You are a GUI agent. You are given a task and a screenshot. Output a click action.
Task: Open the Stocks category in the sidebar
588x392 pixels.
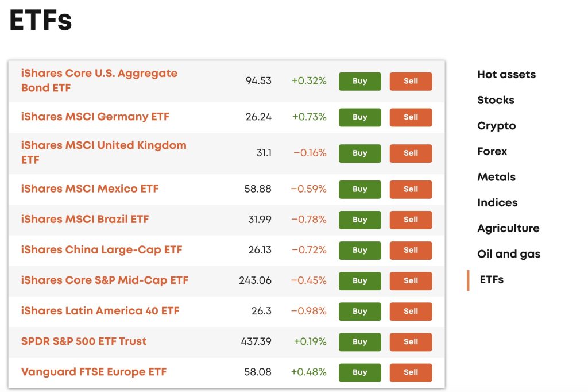495,99
